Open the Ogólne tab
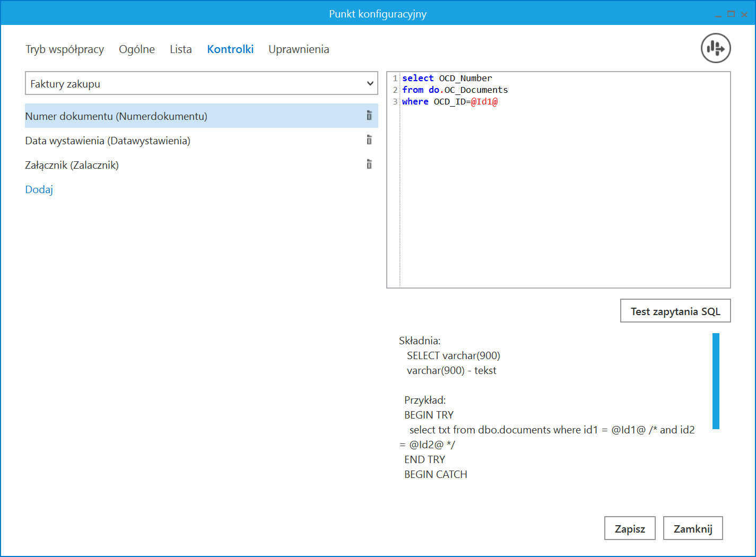The image size is (756, 557). pyautogui.click(x=137, y=49)
